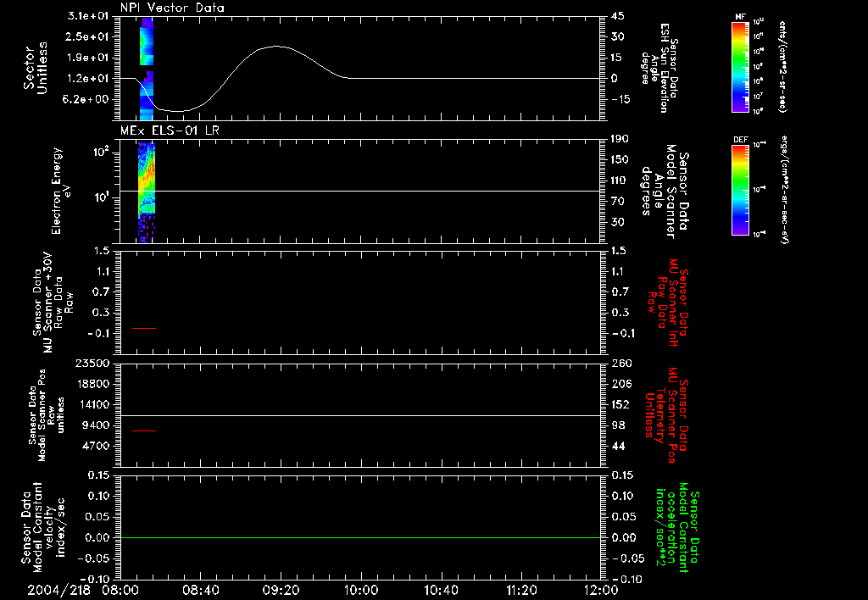The width and height of the screenshot is (868, 600).
Task: Click the "11:20" time axis label
Action: (x=521, y=591)
